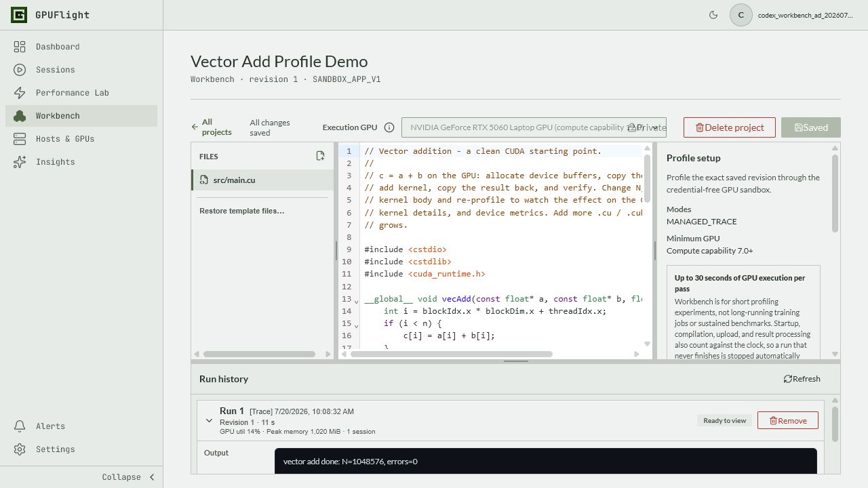Click the Workbench icon in sidebar

[20, 116]
